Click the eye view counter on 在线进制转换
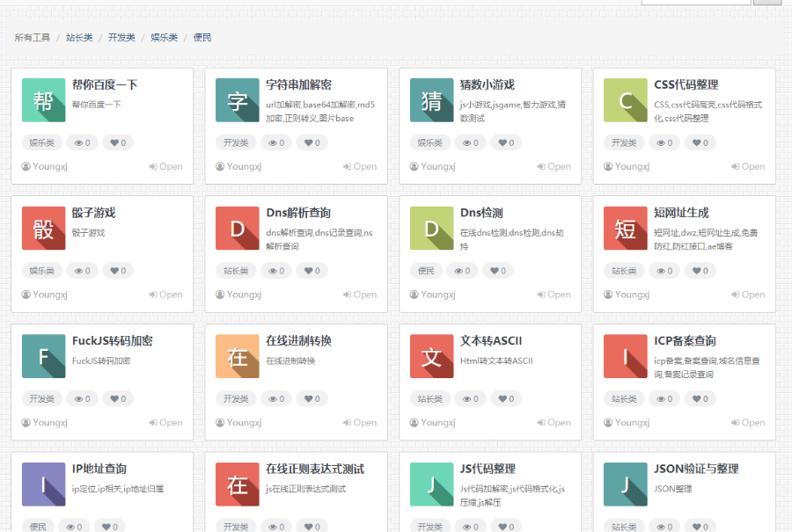Viewport: 792px width, 532px height. tap(275, 398)
